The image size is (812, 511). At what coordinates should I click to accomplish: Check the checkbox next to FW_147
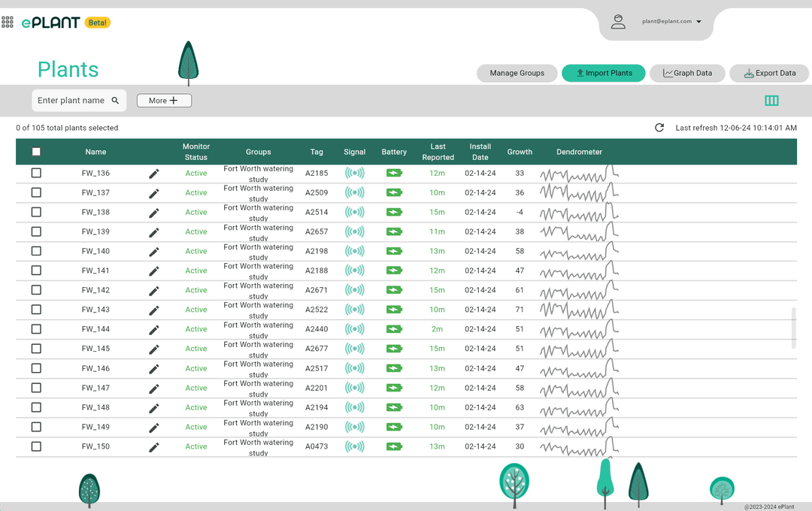[35, 388]
